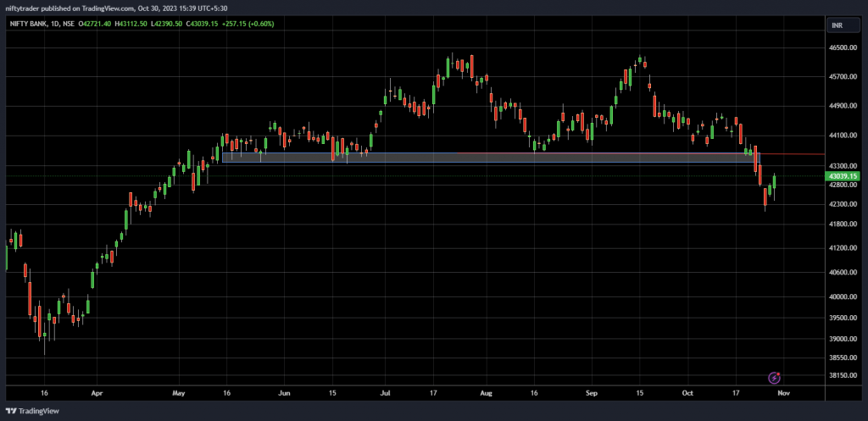This screenshot has width=868, height=421.
Task: Click the 42800.00 price axis label
Action: 843,186
